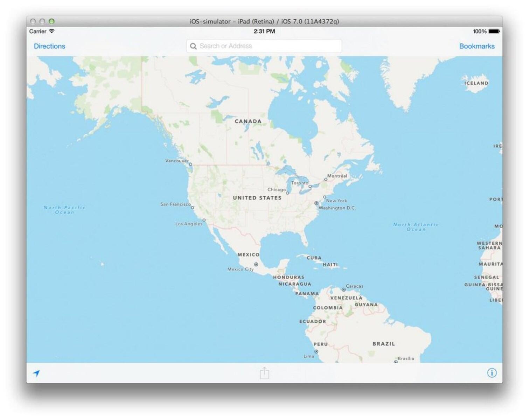Tap the NICARAGUA label
The width and height of the screenshot is (529, 420).
point(295,284)
